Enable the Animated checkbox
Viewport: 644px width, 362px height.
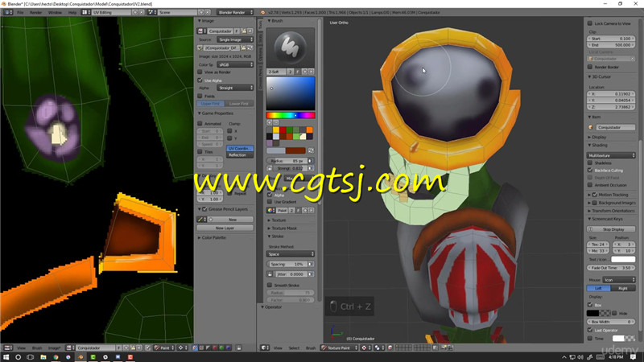200,123
